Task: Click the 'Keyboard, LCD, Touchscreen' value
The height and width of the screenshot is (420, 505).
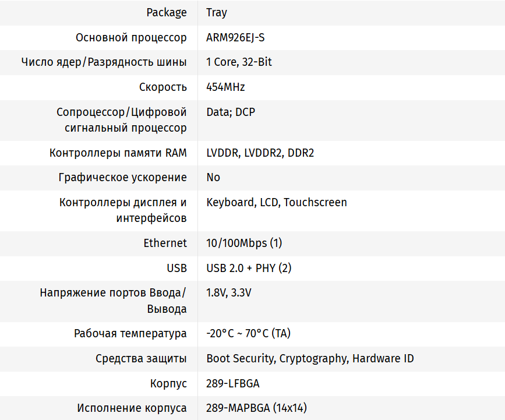Action: pos(277,202)
